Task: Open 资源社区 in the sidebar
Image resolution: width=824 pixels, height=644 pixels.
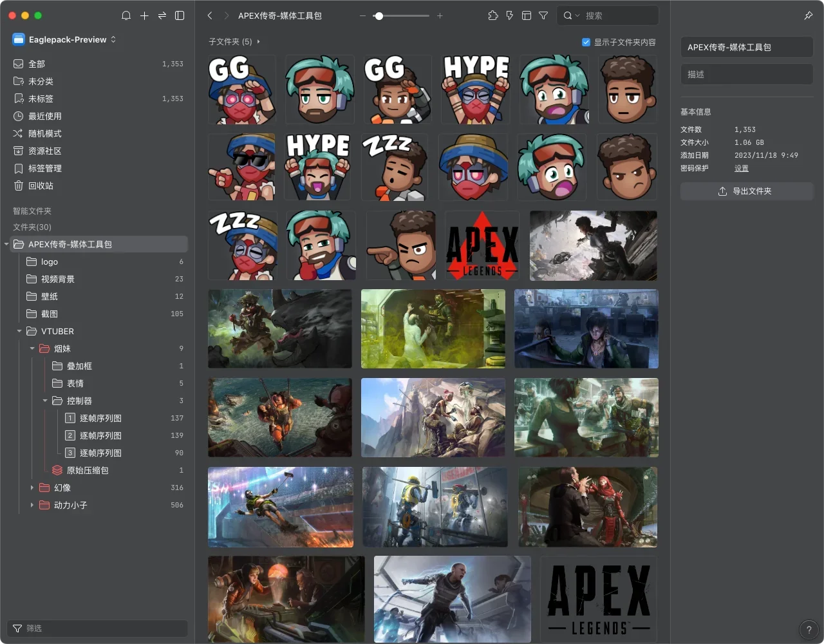Action: click(98, 151)
